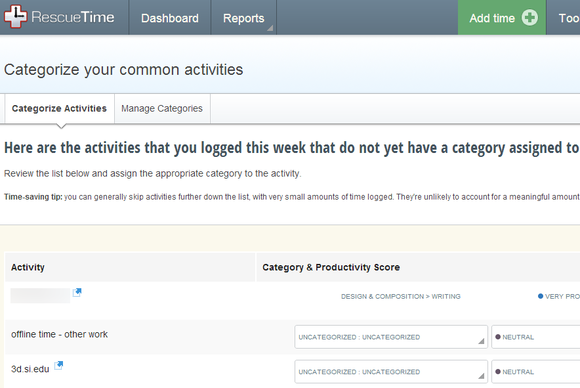Open the external link icon next to 3d.si.edu
The width and height of the screenshot is (580, 388).
pyautogui.click(x=59, y=365)
